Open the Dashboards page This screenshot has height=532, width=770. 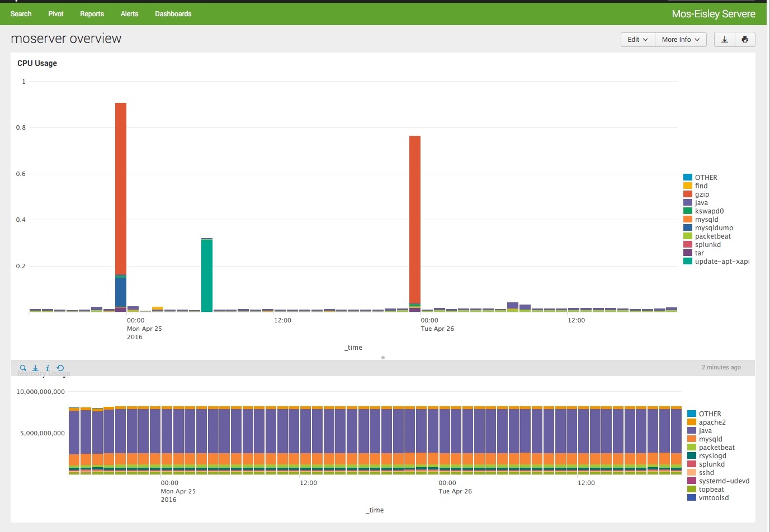(x=173, y=14)
